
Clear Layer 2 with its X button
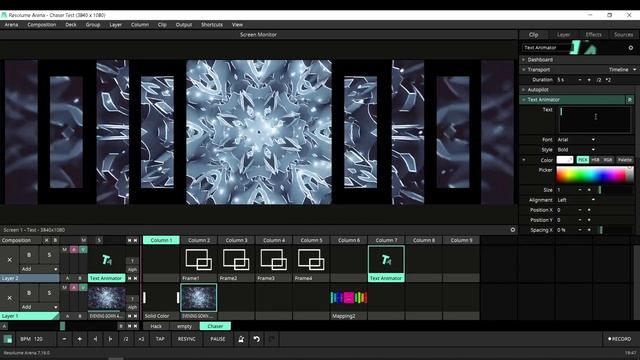click(x=9, y=260)
